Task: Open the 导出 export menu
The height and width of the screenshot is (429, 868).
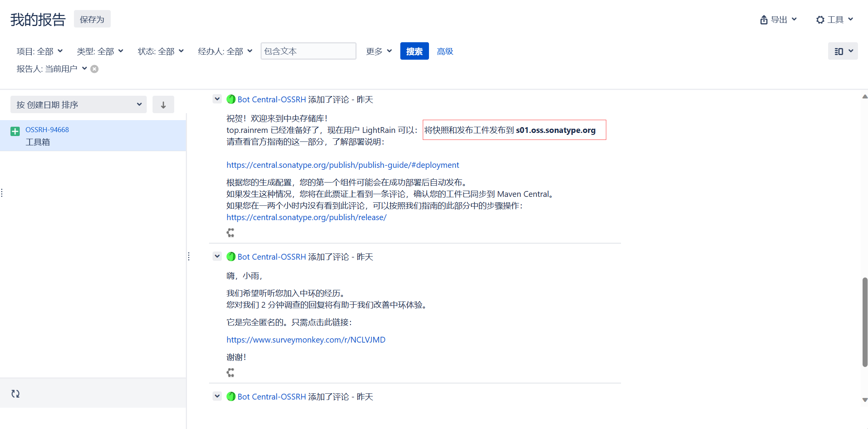Action: point(779,19)
